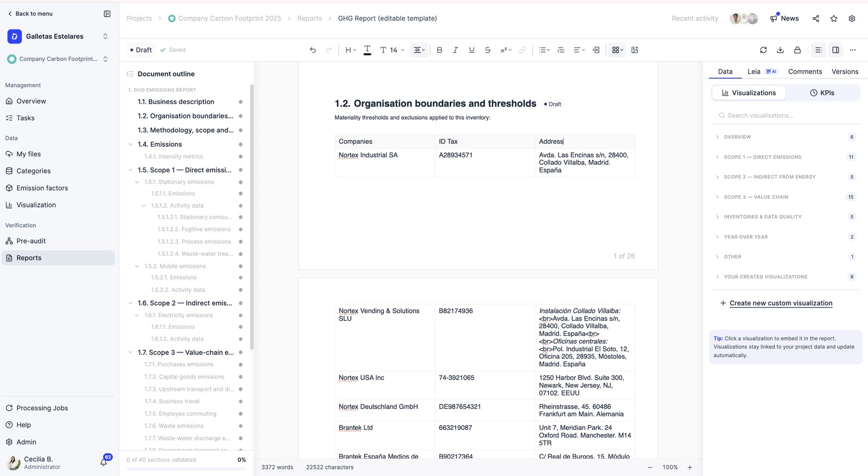The image size is (868, 476).
Task: Open the insert blocks grid dropdown
Action: click(x=617, y=50)
